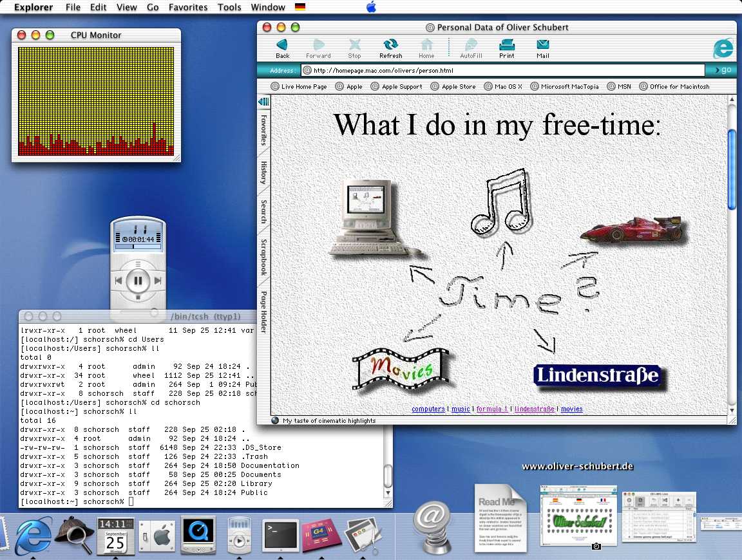Click the German flag input menu
This screenshot has width=742, height=560.
pos(300,7)
